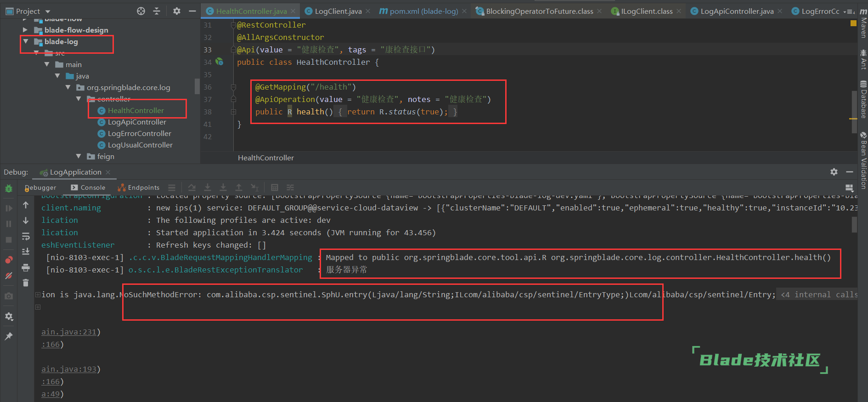Hide the Debug tool window
The height and width of the screenshot is (402, 868).
pos(850,172)
